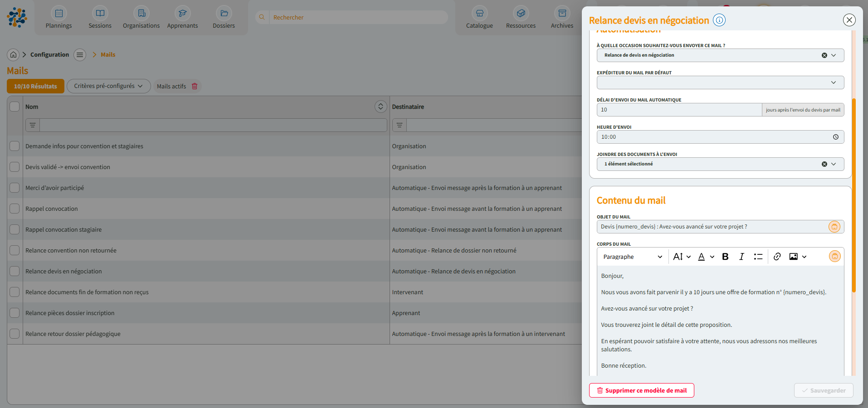Image resolution: width=868 pixels, height=408 pixels.
Task: Click the info icon beside Relance devis en négociation
Action: pos(719,20)
